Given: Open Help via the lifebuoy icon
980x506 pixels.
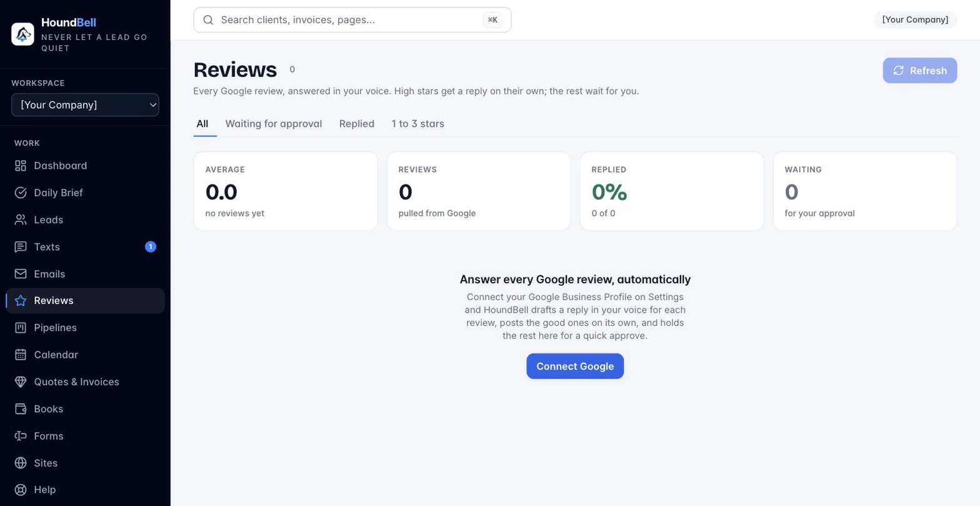Looking at the screenshot, I should click(21, 490).
